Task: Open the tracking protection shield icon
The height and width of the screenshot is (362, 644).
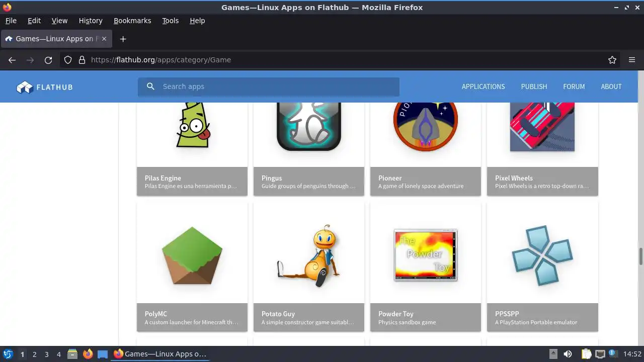Action: tap(68, 60)
